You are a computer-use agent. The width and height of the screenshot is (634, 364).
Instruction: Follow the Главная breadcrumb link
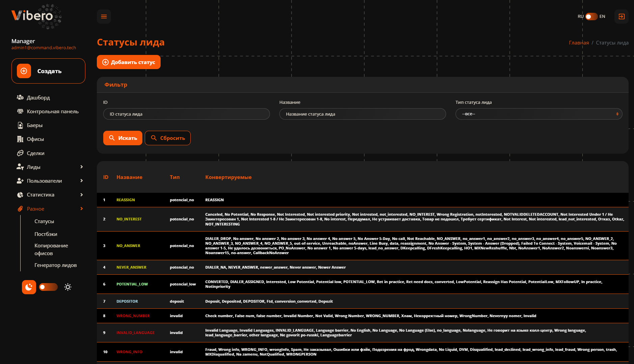pos(579,42)
